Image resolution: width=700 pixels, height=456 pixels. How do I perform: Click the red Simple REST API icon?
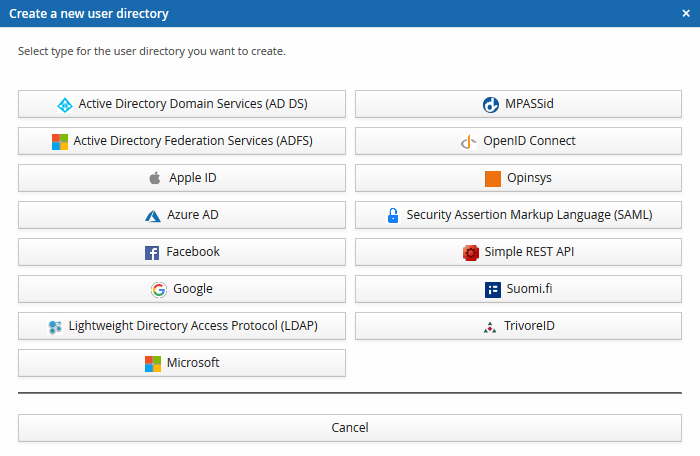pyautogui.click(x=471, y=253)
